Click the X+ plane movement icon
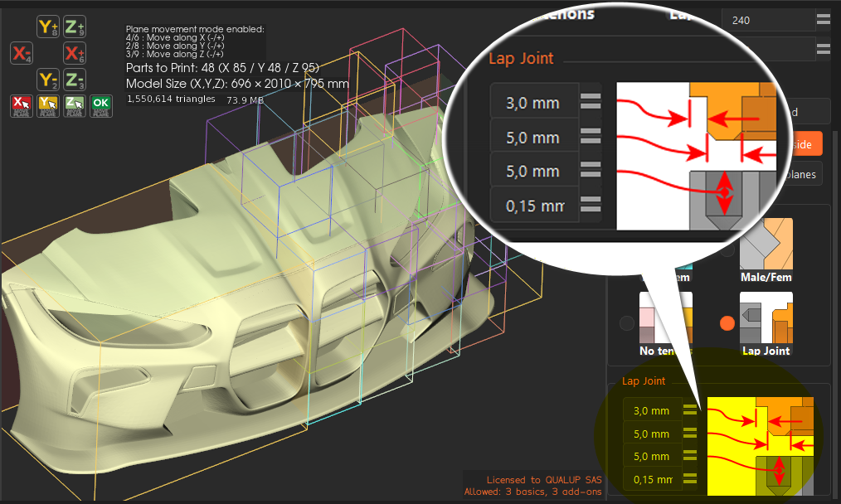The image size is (841, 504). [75, 53]
